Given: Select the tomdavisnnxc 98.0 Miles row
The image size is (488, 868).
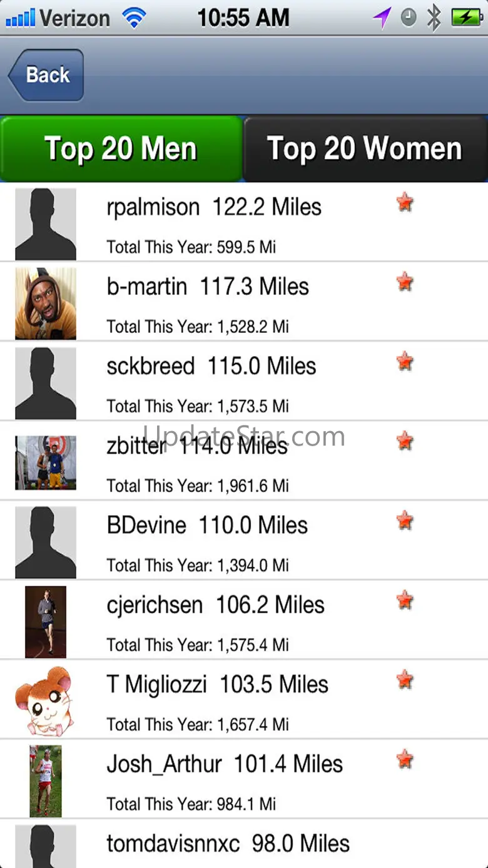Looking at the screenshot, I should point(228,844).
